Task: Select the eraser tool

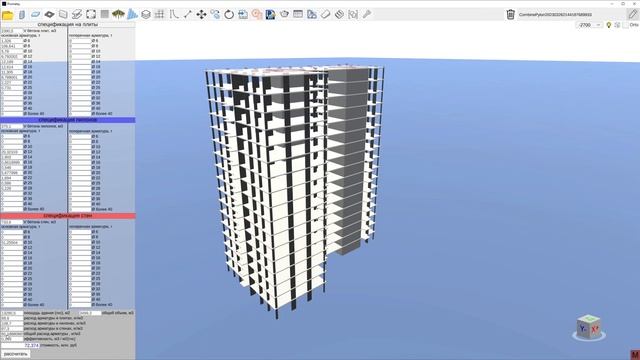Action: [325, 15]
